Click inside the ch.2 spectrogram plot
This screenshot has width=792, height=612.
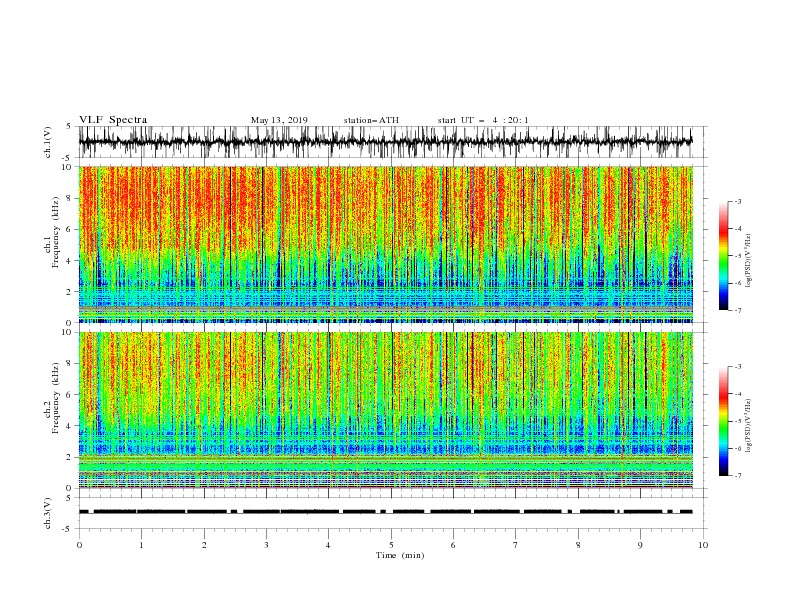[x=386, y=410]
